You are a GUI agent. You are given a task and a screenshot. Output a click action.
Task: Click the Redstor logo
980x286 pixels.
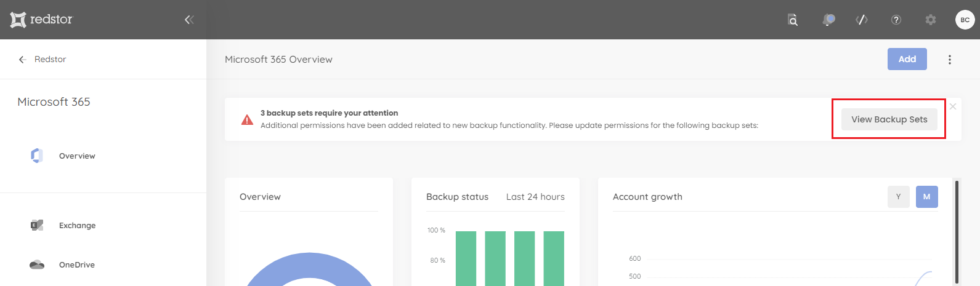41,20
